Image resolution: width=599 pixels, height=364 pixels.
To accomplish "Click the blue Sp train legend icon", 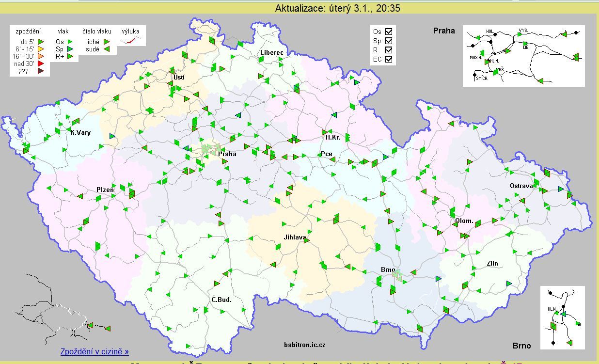I will 70,49.
